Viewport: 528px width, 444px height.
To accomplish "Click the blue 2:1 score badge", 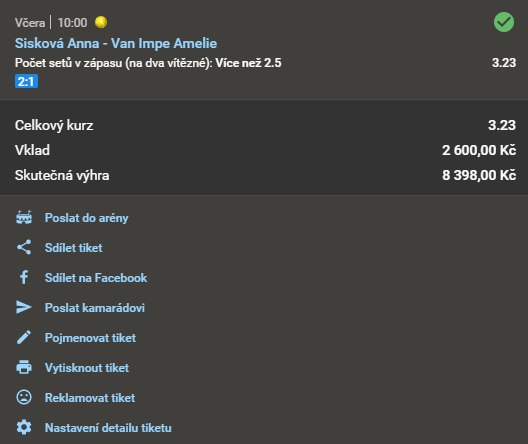I will coord(26,81).
